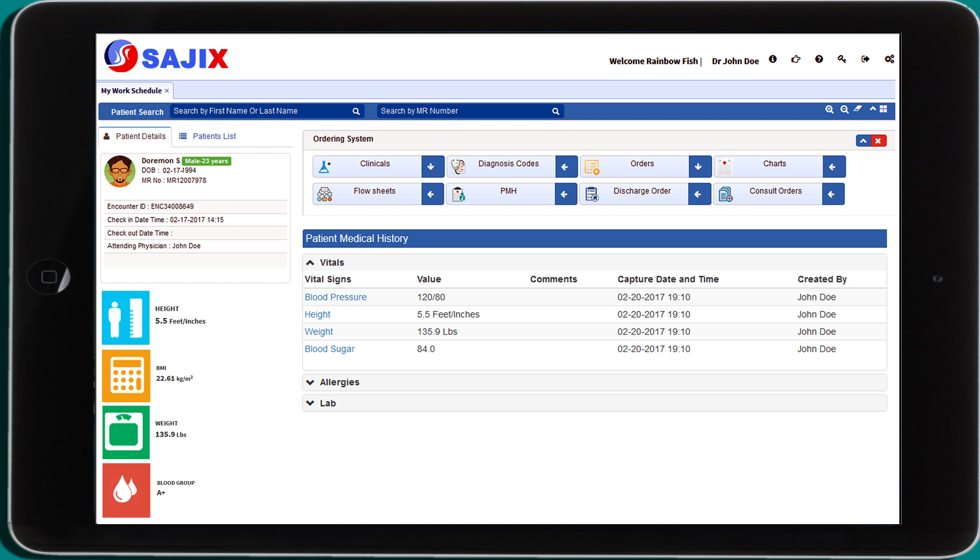This screenshot has height=560, width=980.
Task: Click the sign-out arrow icon
Action: point(865,59)
